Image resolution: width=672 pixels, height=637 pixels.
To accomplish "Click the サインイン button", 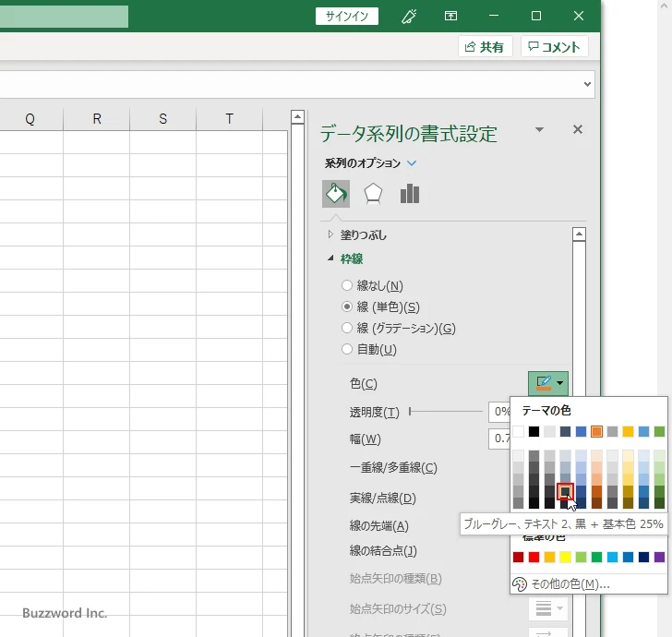I will (x=347, y=17).
